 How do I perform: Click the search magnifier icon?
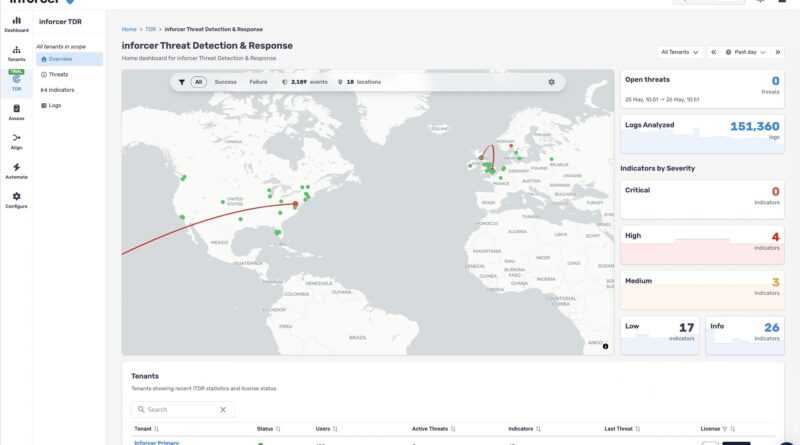pyautogui.click(x=141, y=409)
